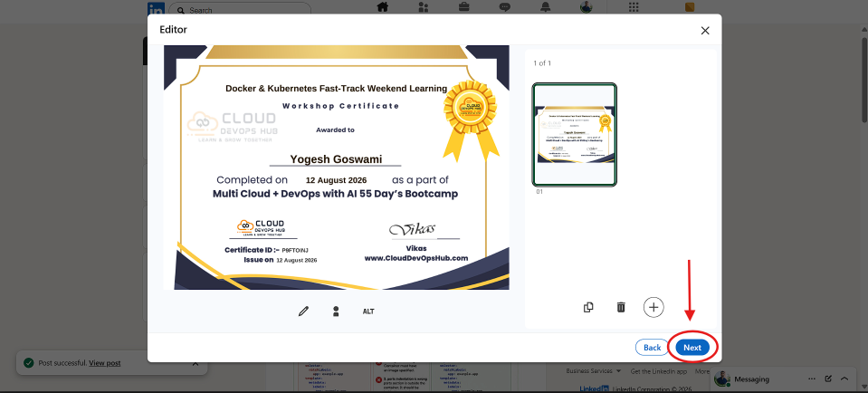Click the '1 of 1' page counter text
Viewport: 868px width, 393px height.
(542, 63)
